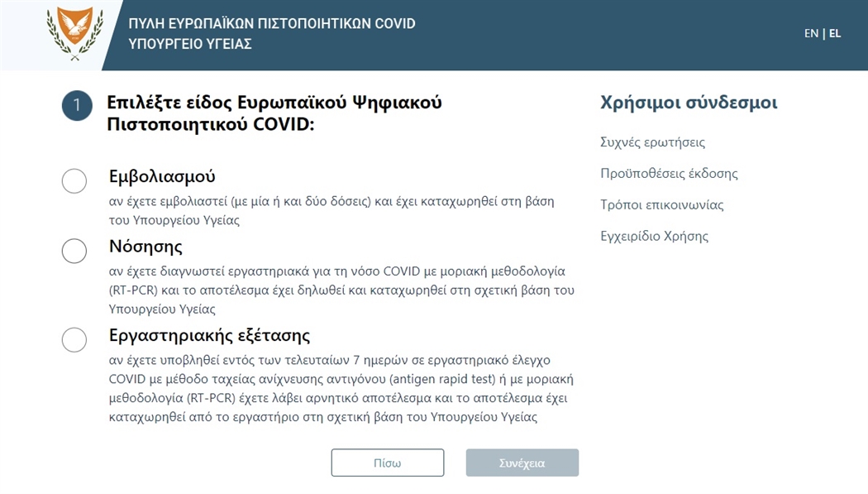Switch language to EL
Viewport: 868px width, 494px height.
[835, 33]
